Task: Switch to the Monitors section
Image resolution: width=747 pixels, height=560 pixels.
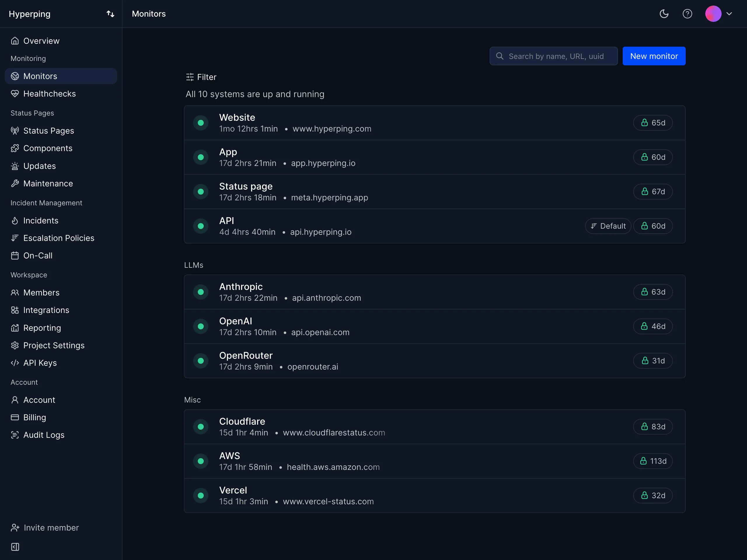Action: 40,76
